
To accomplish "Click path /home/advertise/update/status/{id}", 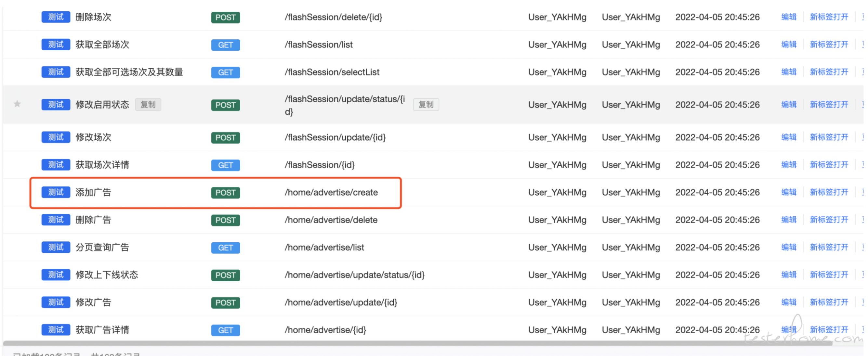I will coord(354,275).
